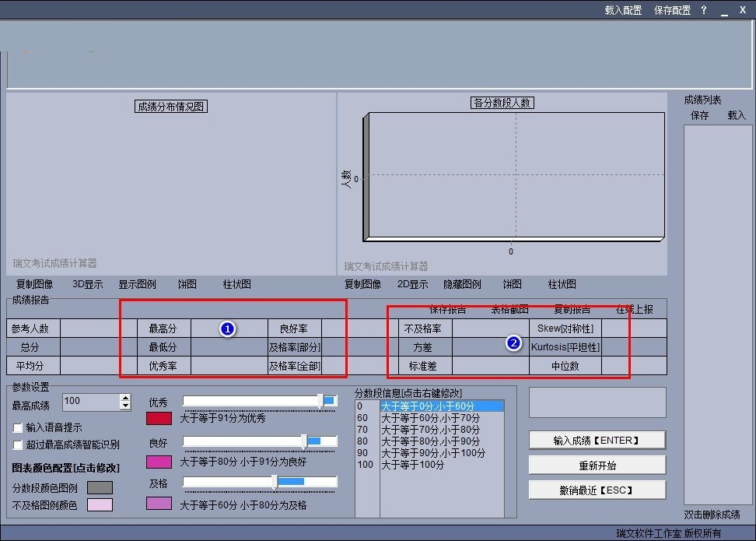Screen dimensions: 756x541
Task: Toggle the 超过最高成绩智能识别 checkbox
Action: click(x=18, y=444)
